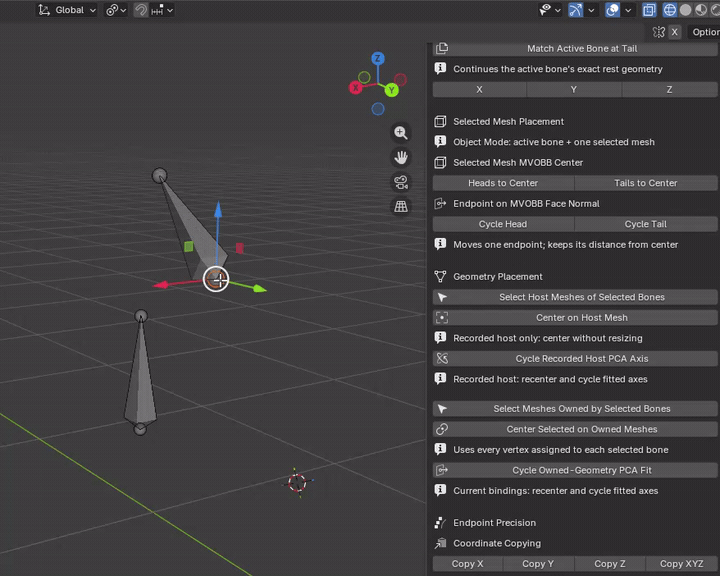Click Select Host Meshes of Selected Bones
The width and height of the screenshot is (720, 576).
575,297
